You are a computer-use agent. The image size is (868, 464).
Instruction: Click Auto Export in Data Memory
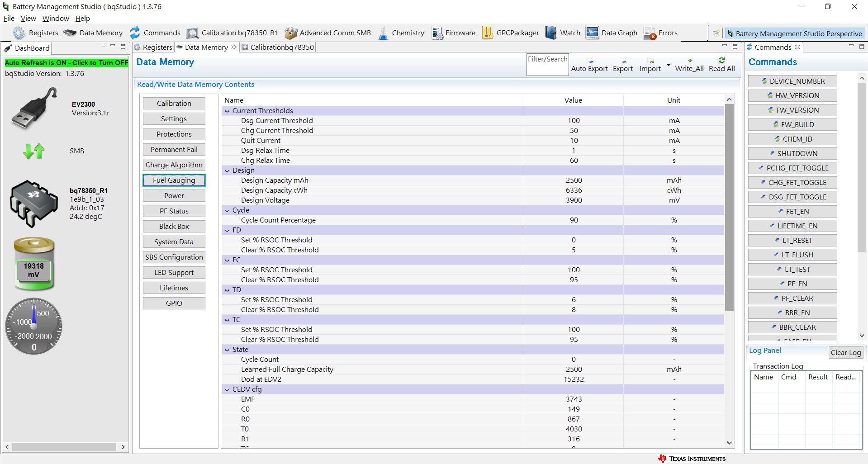589,65
